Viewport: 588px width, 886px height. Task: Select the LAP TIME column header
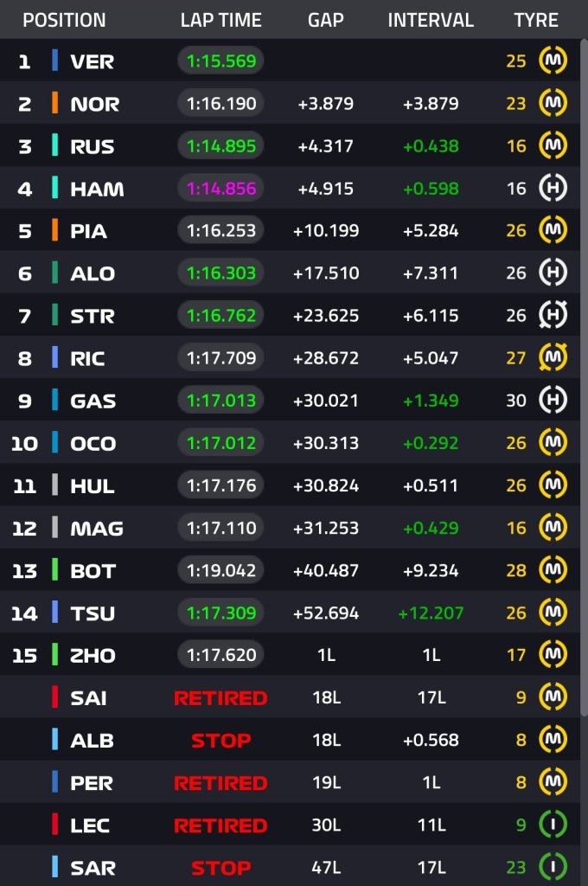[220, 20]
